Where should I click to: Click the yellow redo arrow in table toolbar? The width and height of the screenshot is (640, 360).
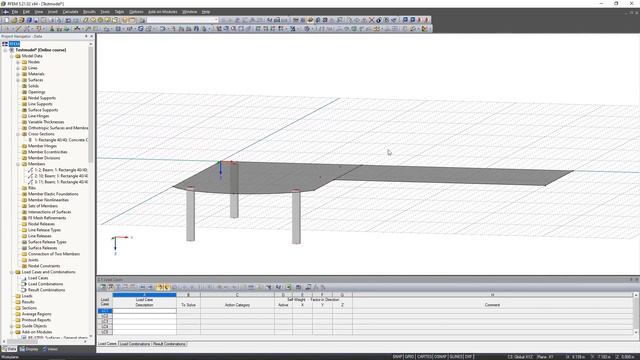pos(167,287)
